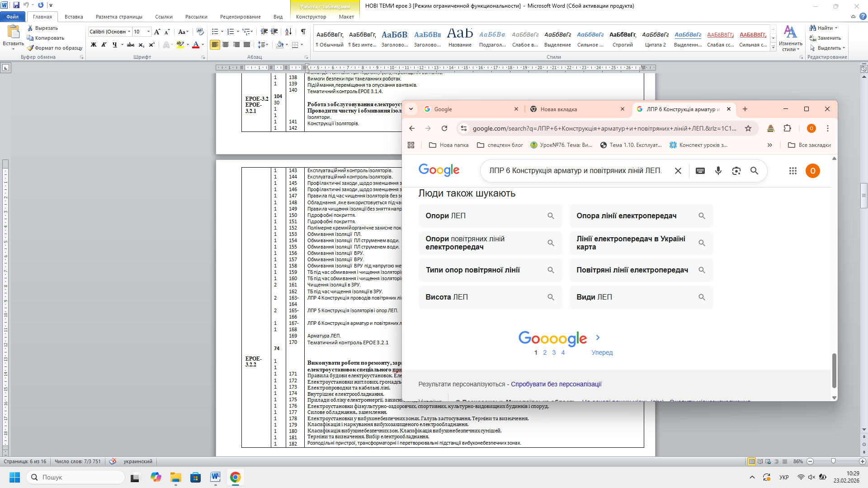Screen dimensions: 868x488
Task: Bookmark this page with the star icon
Action: [x=748, y=128]
